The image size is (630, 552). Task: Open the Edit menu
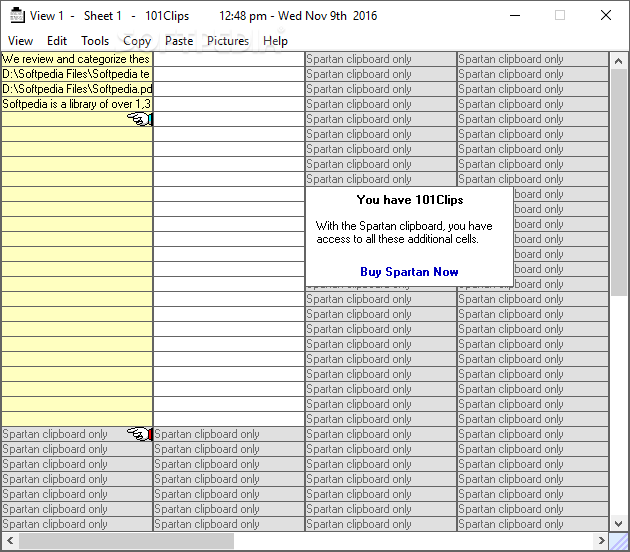point(57,41)
